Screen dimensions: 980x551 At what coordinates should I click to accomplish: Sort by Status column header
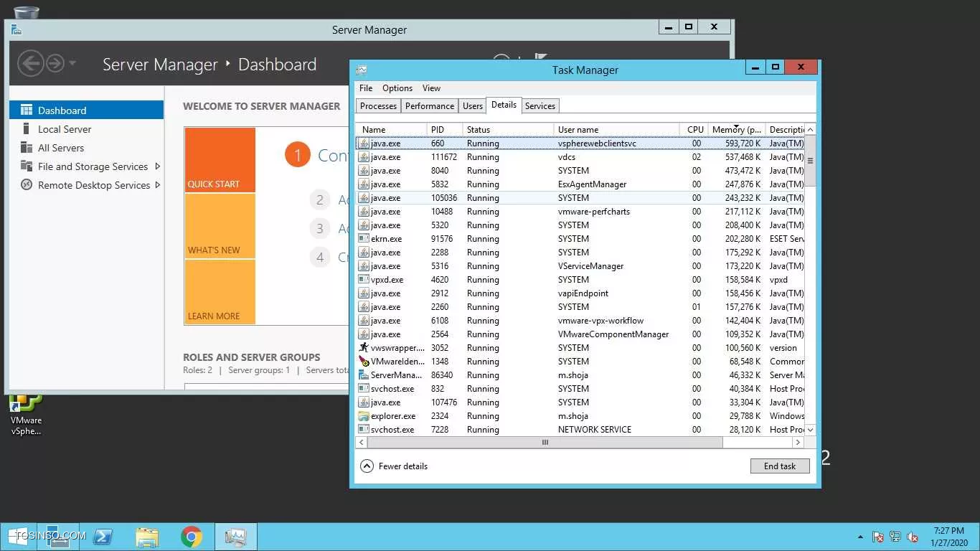[x=508, y=130]
